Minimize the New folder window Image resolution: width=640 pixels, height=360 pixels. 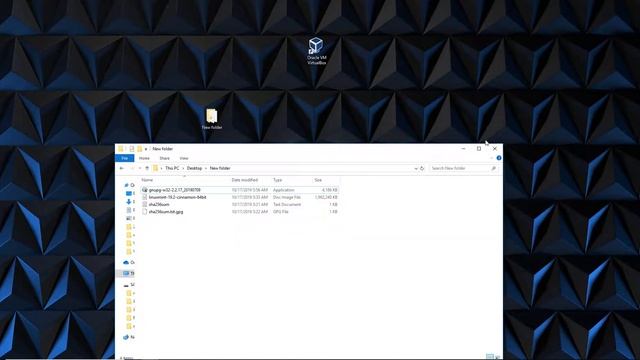pyautogui.click(x=463, y=149)
